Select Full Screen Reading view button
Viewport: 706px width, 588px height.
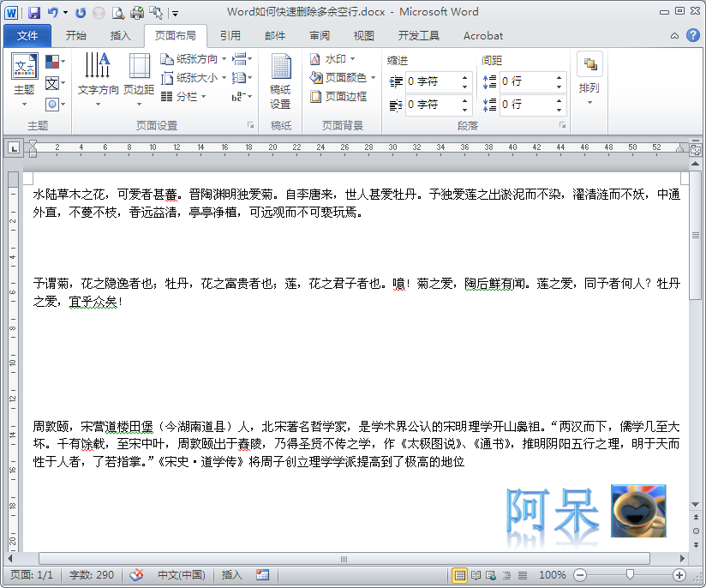(476, 575)
